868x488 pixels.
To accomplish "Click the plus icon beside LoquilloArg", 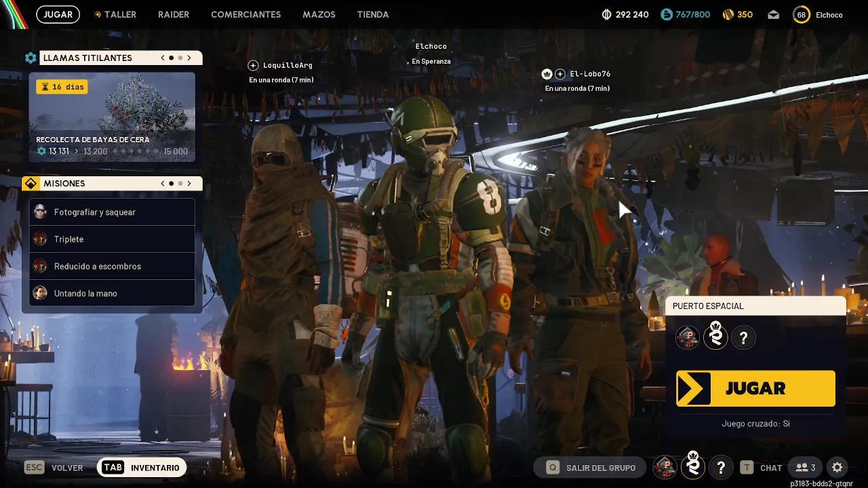I will point(253,65).
